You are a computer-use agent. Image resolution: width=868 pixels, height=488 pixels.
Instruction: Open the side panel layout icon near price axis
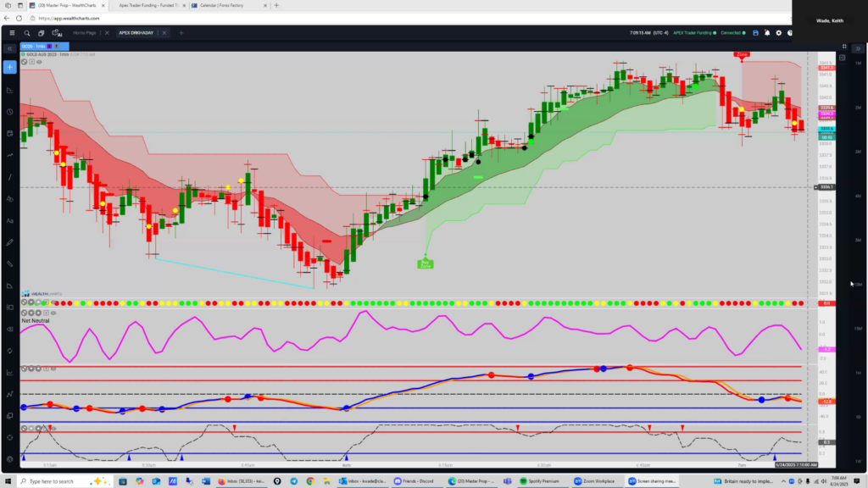tap(842, 58)
